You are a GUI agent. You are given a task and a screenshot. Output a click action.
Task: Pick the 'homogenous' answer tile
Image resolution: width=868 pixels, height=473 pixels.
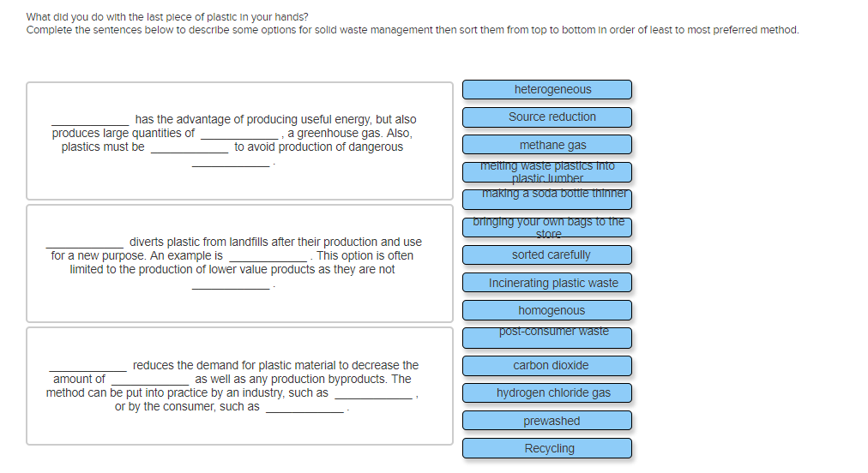click(x=547, y=310)
